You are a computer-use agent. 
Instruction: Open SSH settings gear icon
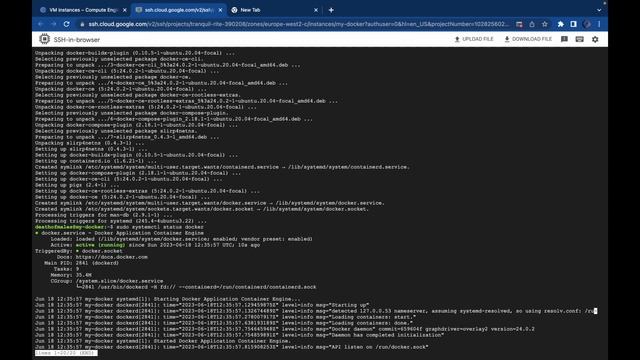click(x=595, y=39)
